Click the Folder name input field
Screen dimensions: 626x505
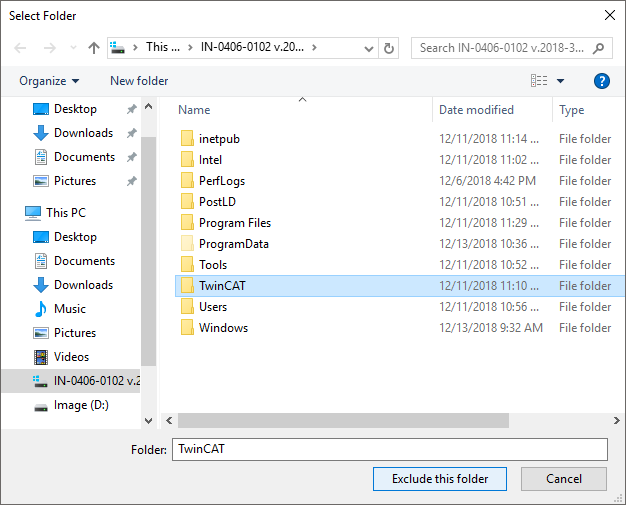pyautogui.click(x=390, y=450)
